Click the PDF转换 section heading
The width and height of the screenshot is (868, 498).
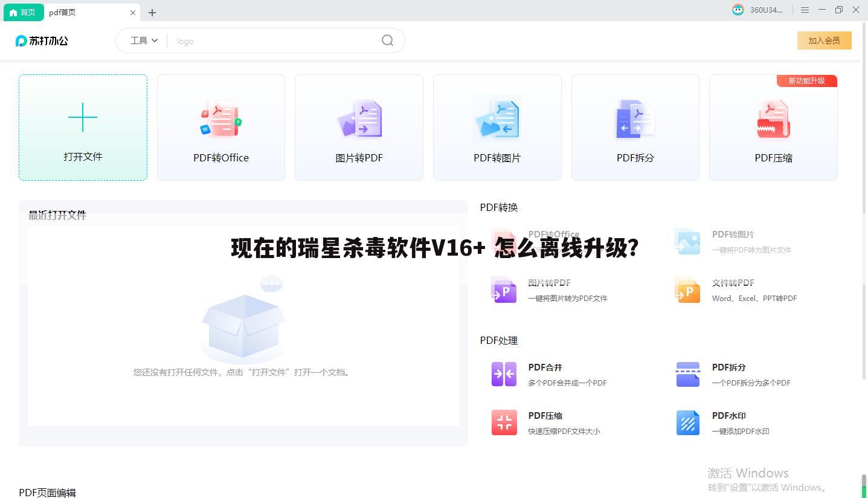(x=498, y=207)
